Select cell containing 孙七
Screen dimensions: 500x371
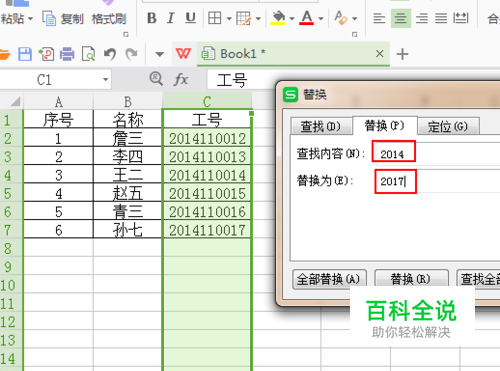click(x=128, y=230)
